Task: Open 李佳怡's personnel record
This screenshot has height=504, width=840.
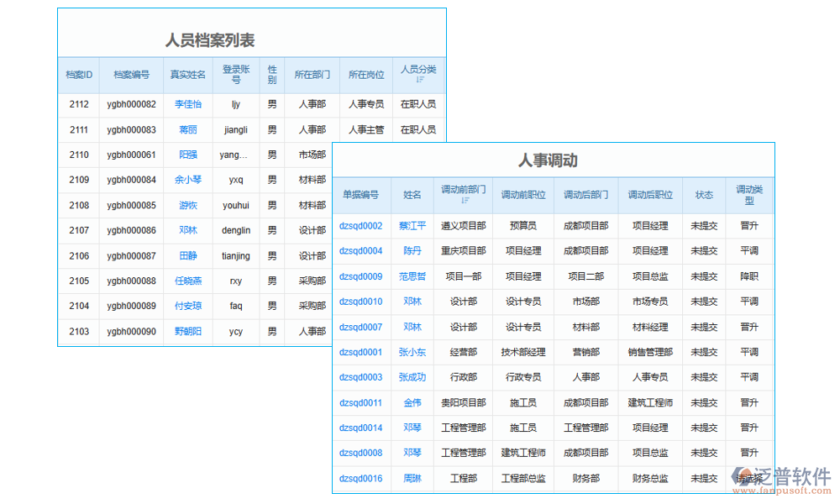Action: tap(187, 104)
